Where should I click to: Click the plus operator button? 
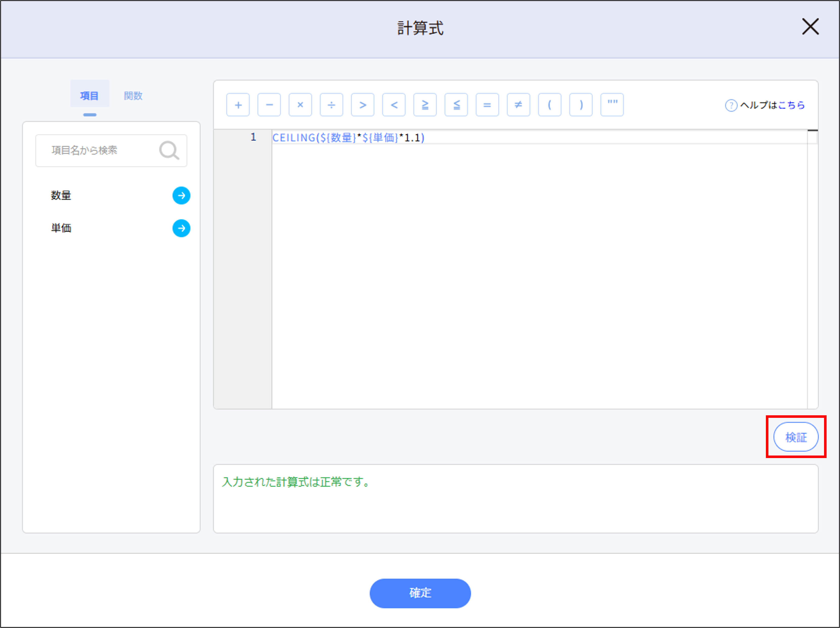coord(238,105)
